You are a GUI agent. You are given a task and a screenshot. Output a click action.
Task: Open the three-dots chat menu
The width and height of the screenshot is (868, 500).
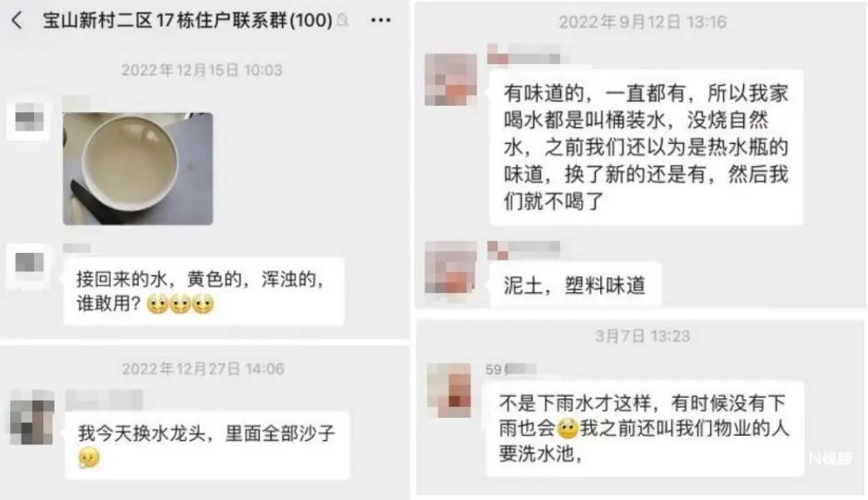click(381, 21)
